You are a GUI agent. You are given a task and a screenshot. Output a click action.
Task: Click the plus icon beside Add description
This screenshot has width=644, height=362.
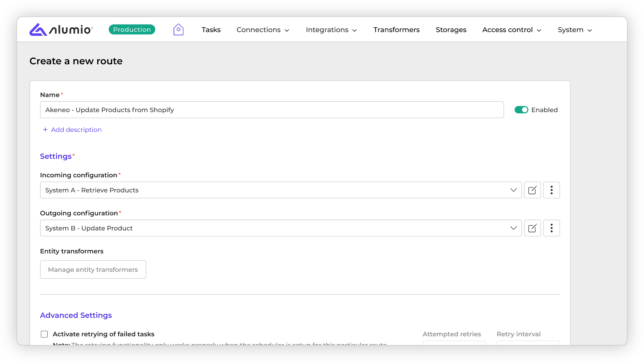pos(45,130)
